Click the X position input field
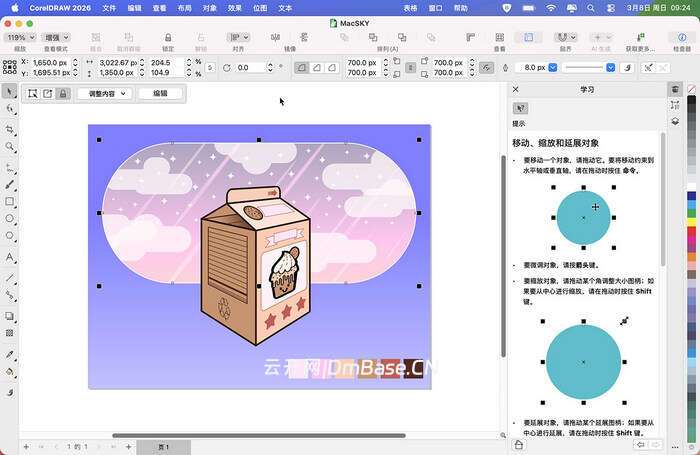 click(50, 63)
